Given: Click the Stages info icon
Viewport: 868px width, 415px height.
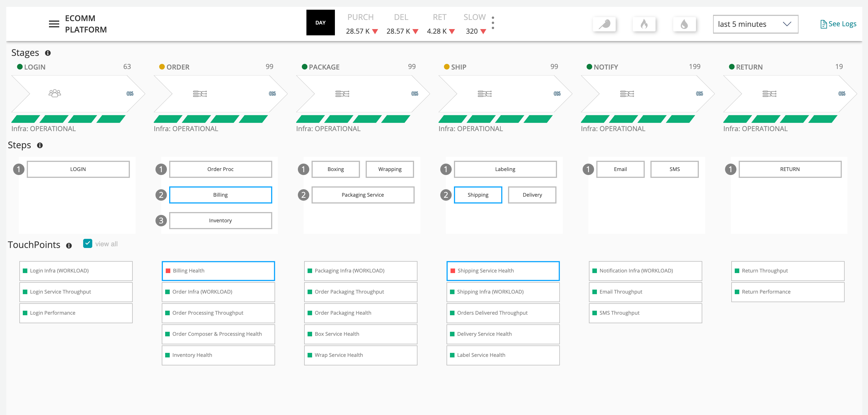Looking at the screenshot, I should (x=48, y=53).
